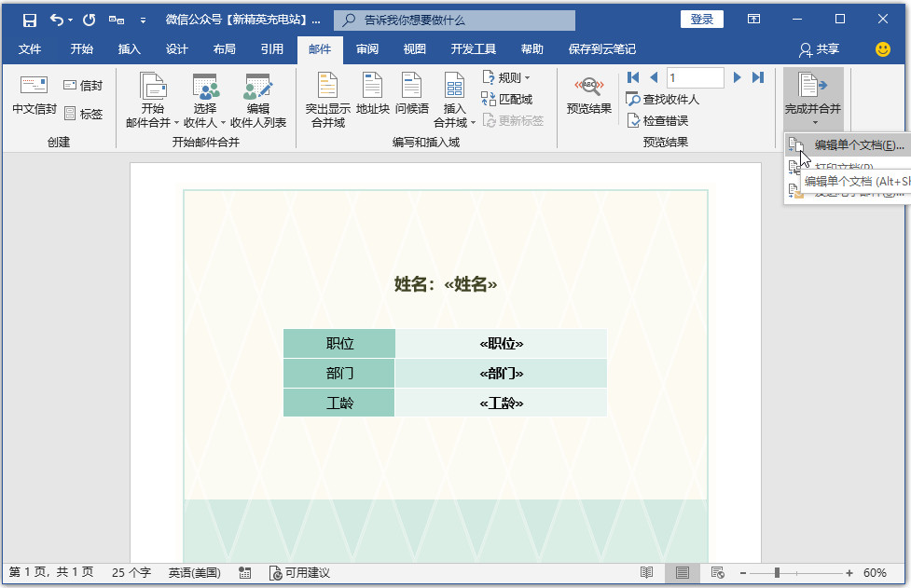The height and width of the screenshot is (588, 911).
Task: Open the 中文信封 tool
Action: pos(33,98)
